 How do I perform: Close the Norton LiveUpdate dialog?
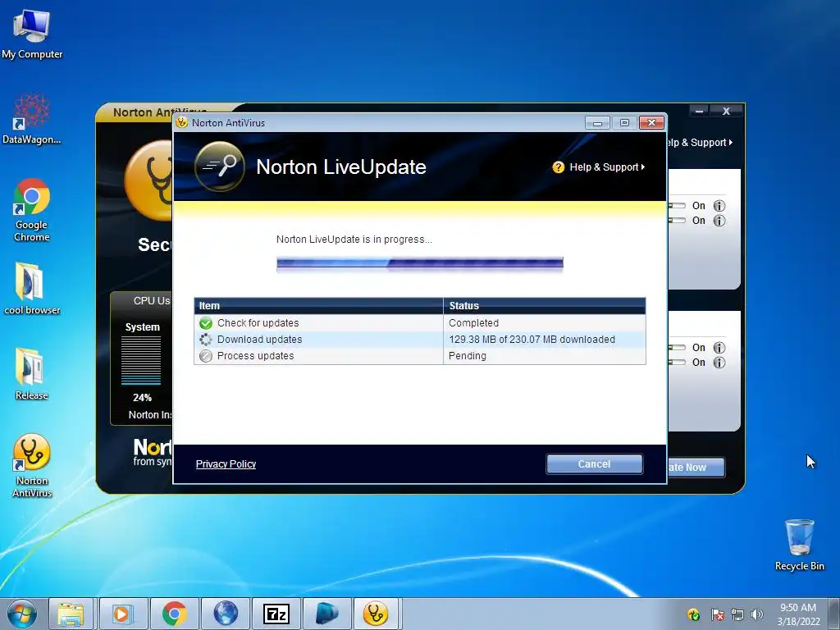tap(651, 123)
